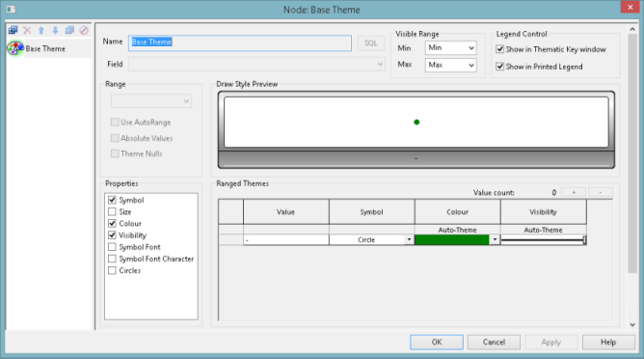The image size is (644, 359).
Task: Enable the Circles property checkbox
Action: (112, 270)
